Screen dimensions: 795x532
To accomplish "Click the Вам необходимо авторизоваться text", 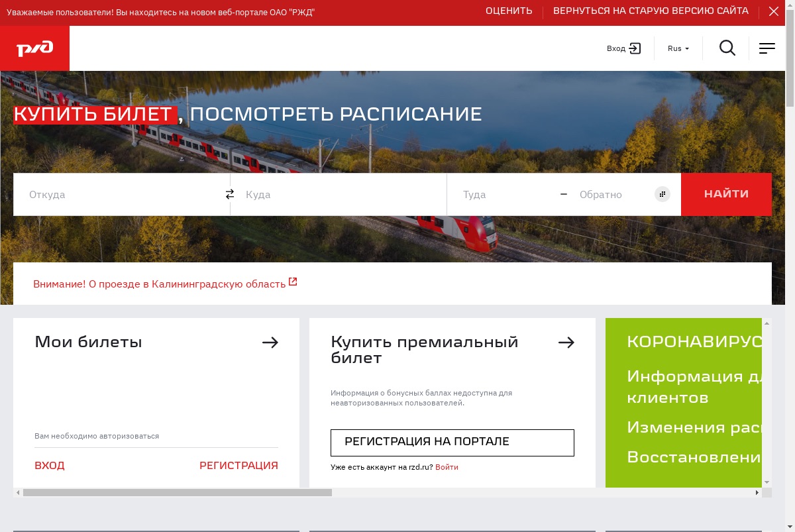I will pyautogui.click(x=97, y=436).
